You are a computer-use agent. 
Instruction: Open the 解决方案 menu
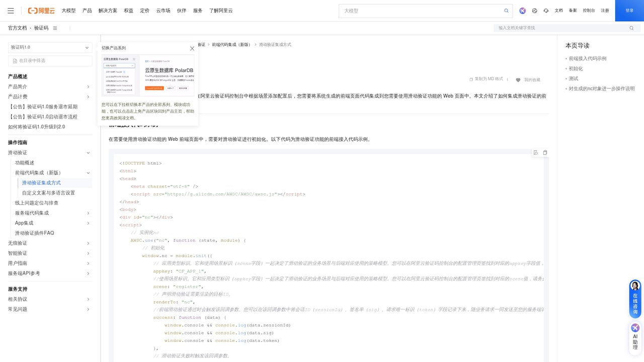point(107,11)
